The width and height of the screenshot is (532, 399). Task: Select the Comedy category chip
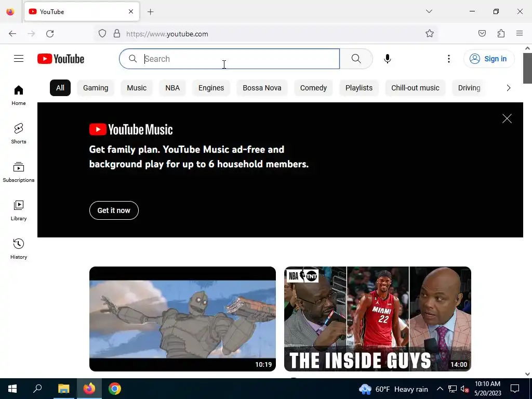point(313,88)
